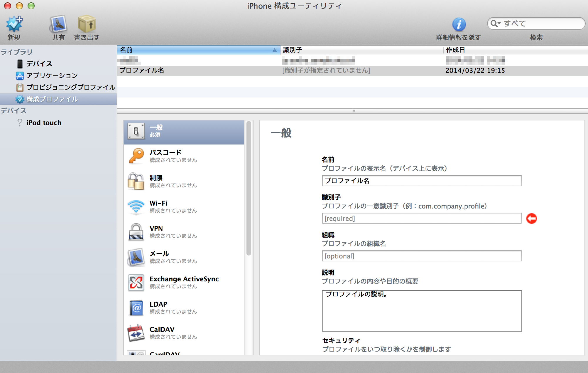This screenshot has width=588, height=373.
Task: Sort by 識別子 column header
Action: click(x=361, y=50)
